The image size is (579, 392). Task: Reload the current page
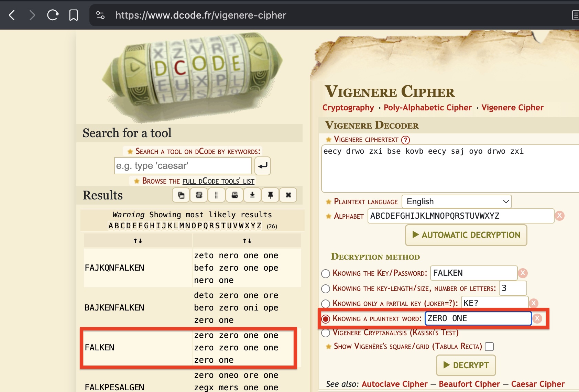tap(53, 15)
